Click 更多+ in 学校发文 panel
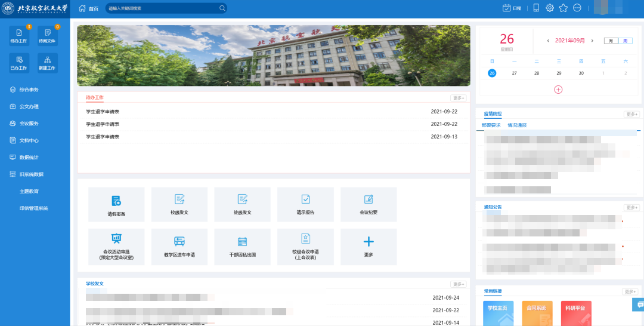The height and width of the screenshot is (326, 644). click(x=459, y=284)
